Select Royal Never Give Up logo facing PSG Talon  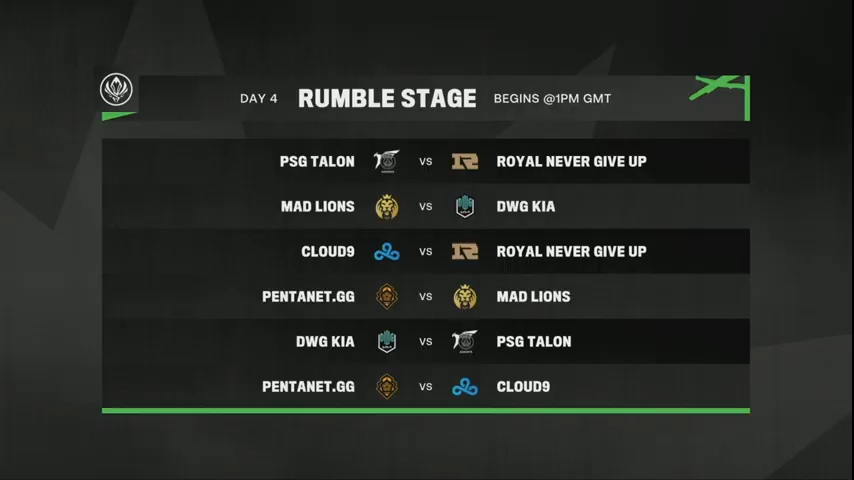point(465,161)
